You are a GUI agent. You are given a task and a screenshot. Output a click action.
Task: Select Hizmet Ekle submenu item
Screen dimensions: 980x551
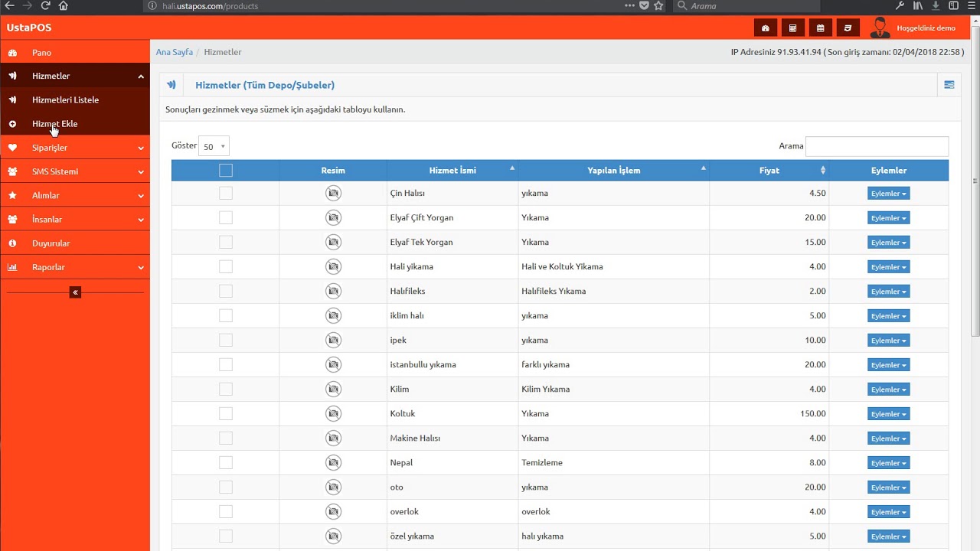click(75, 123)
